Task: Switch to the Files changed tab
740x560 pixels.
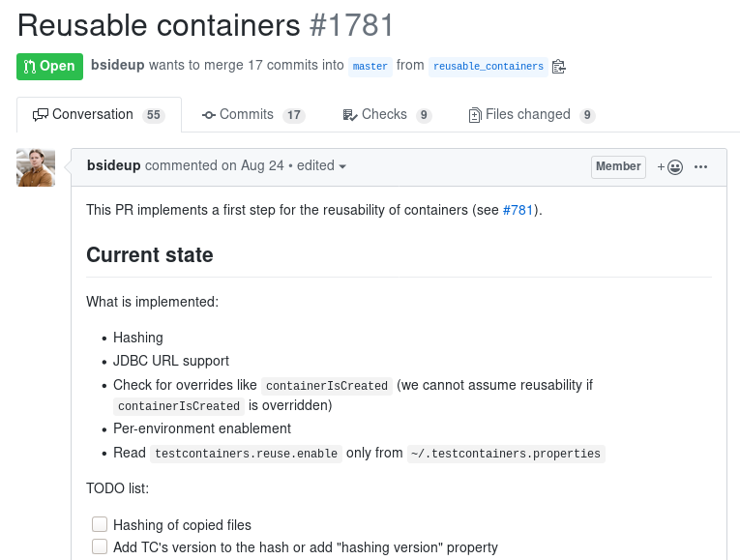Action: (x=532, y=115)
